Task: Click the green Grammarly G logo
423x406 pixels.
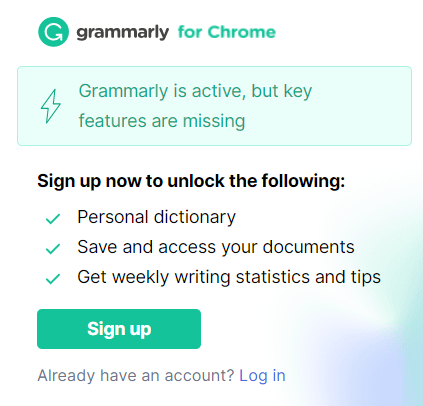Action: coord(53,32)
